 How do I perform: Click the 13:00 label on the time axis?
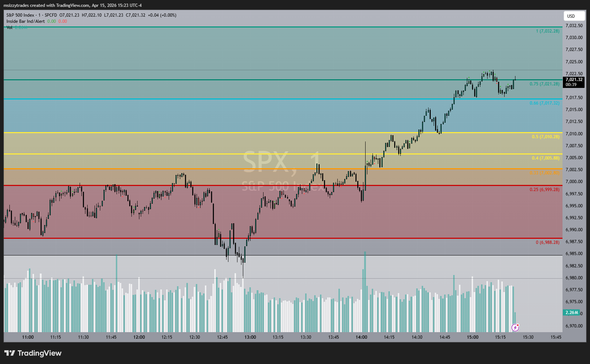[250, 337]
